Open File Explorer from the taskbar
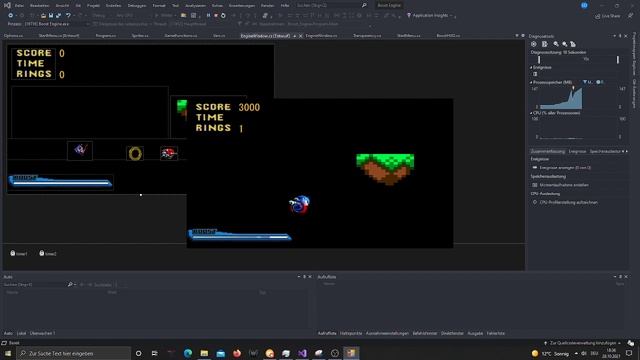 click(204, 353)
